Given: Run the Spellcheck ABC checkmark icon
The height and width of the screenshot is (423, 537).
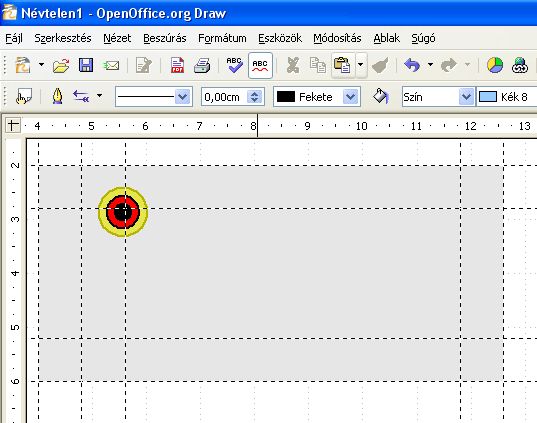Looking at the screenshot, I should pyautogui.click(x=234, y=65).
